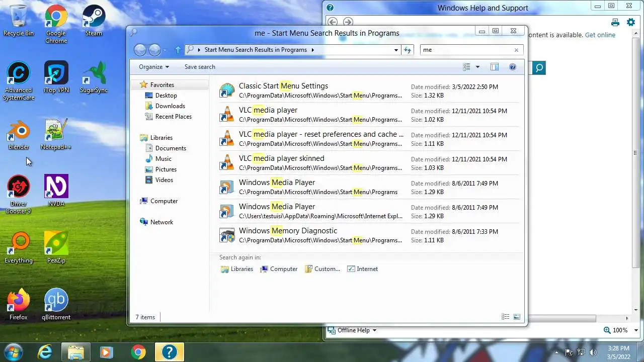Image resolution: width=644 pixels, height=362 pixels.
Task: Click print icon in Help and Support
Action: click(x=615, y=22)
